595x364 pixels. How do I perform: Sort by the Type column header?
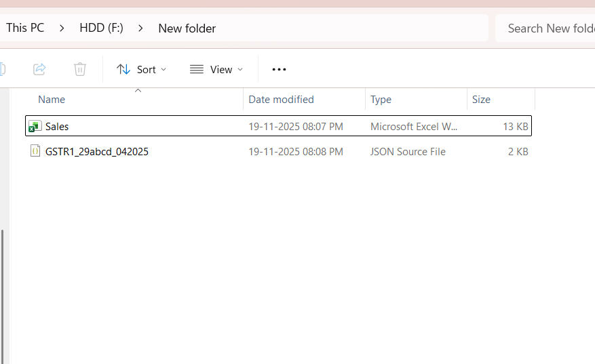point(381,100)
